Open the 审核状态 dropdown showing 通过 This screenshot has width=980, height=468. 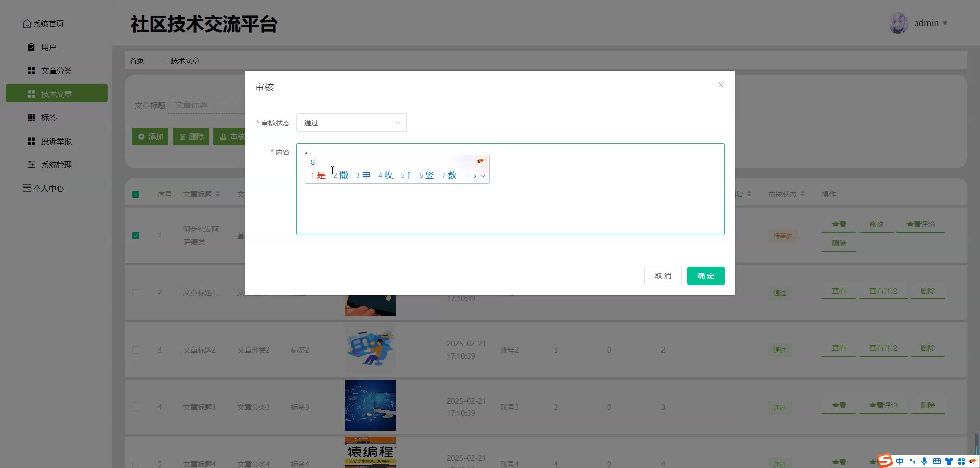coord(351,123)
